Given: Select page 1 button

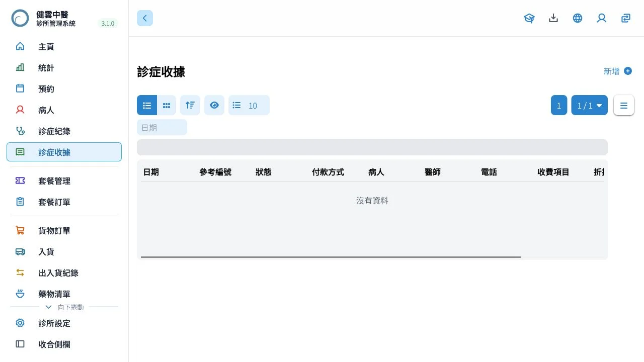Looking at the screenshot, I should [x=559, y=105].
